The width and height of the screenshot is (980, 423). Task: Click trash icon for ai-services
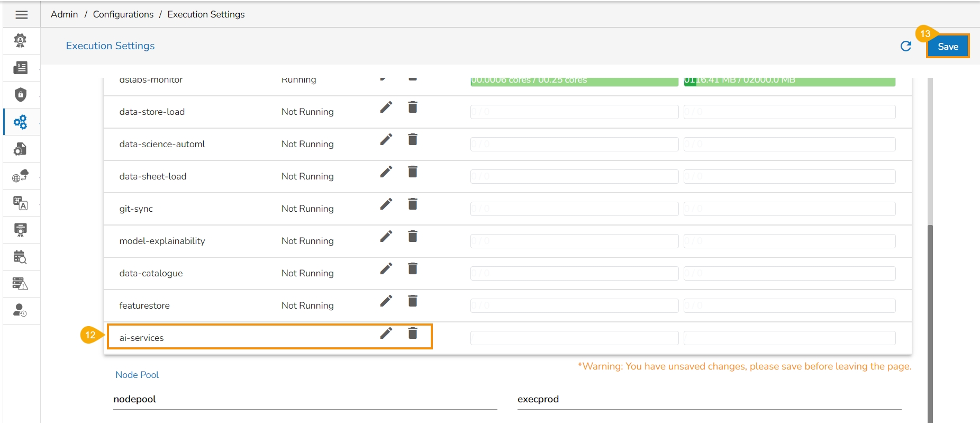coord(413,334)
